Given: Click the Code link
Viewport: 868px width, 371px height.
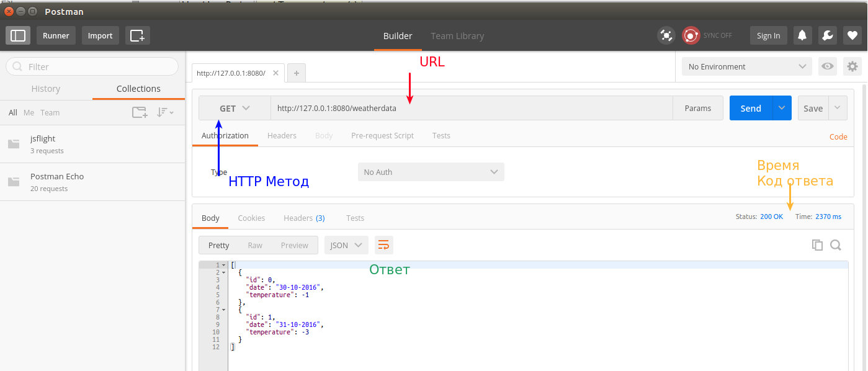Looking at the screenshot, I should [x=838, y=137].
